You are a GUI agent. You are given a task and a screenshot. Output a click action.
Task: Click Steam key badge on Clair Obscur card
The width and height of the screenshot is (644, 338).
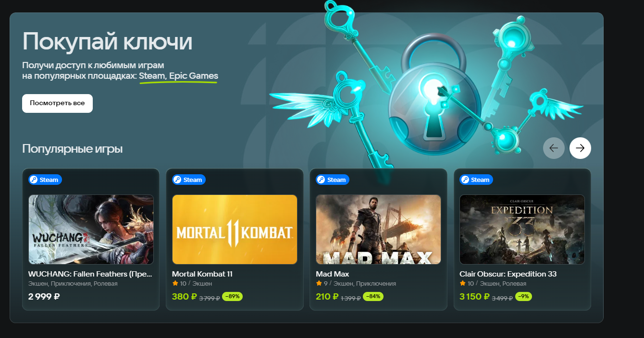coord(476,180)
